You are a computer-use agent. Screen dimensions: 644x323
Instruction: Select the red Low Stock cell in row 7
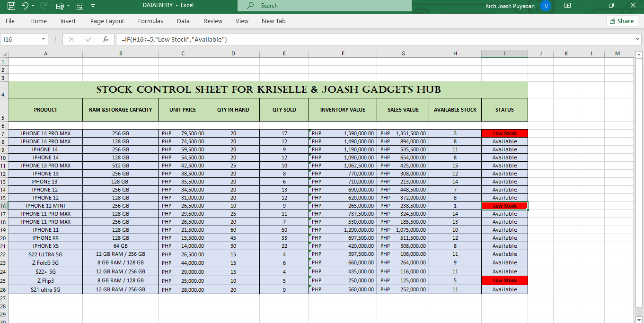504,133
